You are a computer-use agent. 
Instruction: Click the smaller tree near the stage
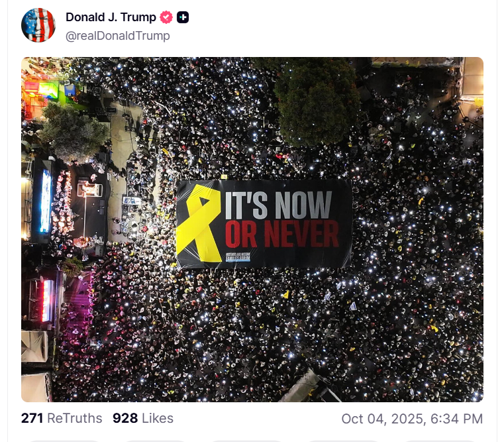coord(75,132)
